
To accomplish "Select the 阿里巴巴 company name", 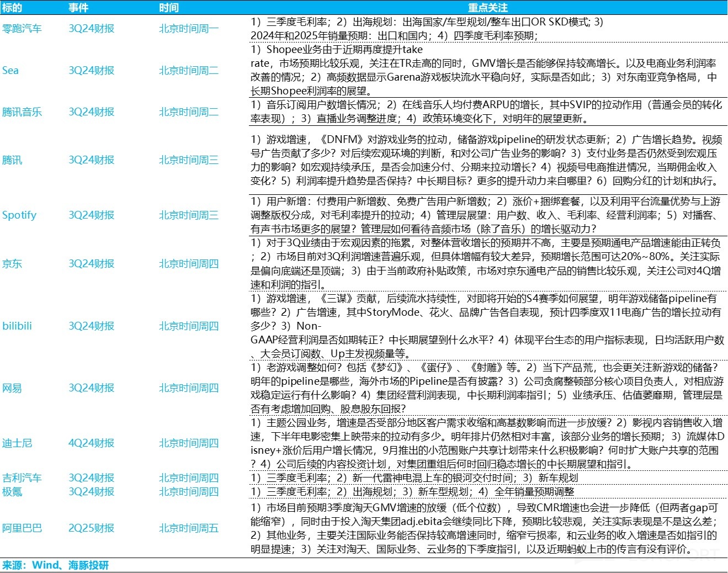I will (x=22, y=528).
